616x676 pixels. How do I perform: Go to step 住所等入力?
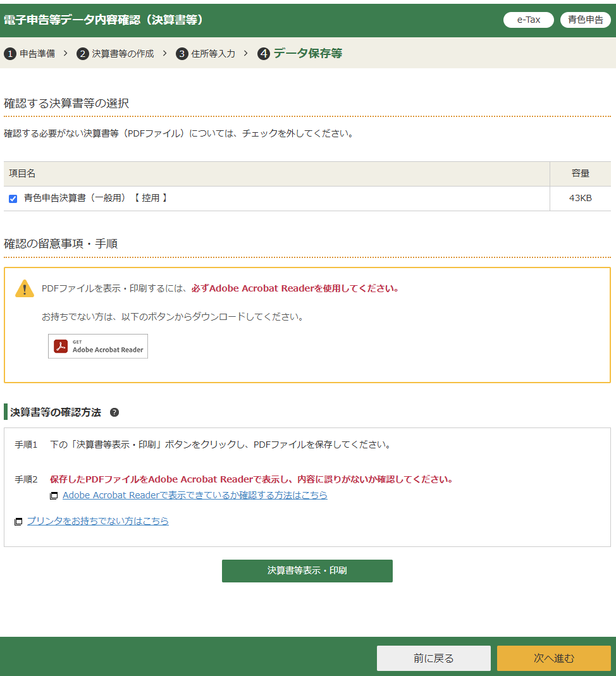[213, 54]
